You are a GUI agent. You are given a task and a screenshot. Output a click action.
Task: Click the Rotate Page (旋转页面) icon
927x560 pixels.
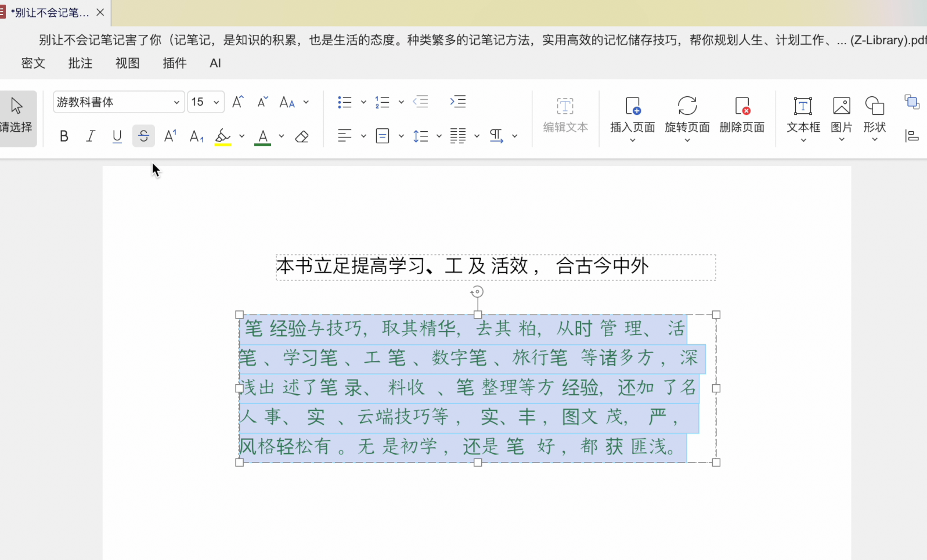tap(687, 106)
